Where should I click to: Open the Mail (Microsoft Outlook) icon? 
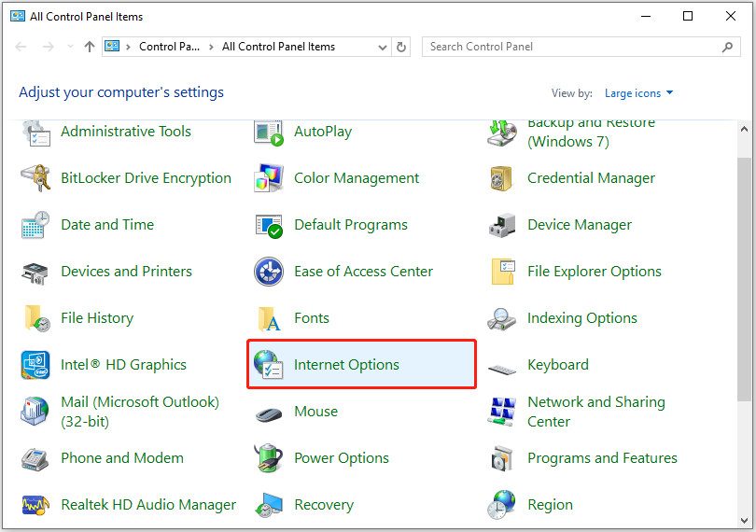click(x=35, y=412)
